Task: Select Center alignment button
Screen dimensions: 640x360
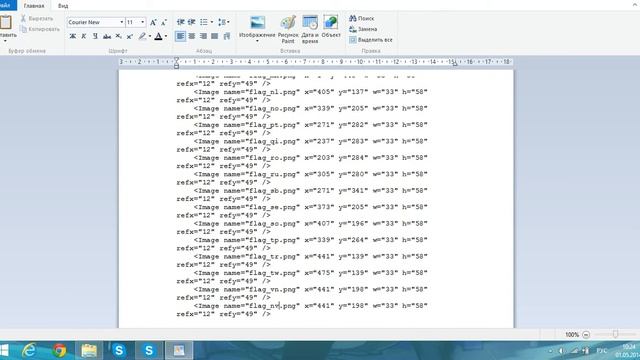Action: click(191, 36)
